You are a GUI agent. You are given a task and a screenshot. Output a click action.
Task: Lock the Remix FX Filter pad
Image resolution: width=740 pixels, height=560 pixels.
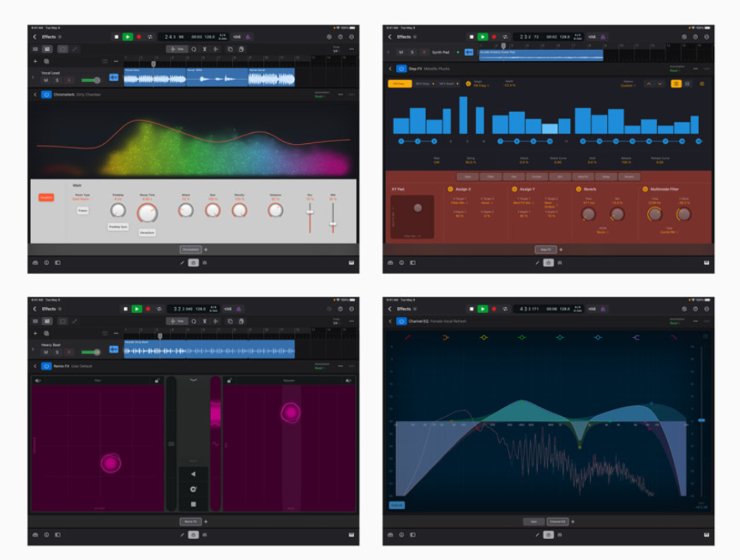pyautogui.click(x=157, y=380)
